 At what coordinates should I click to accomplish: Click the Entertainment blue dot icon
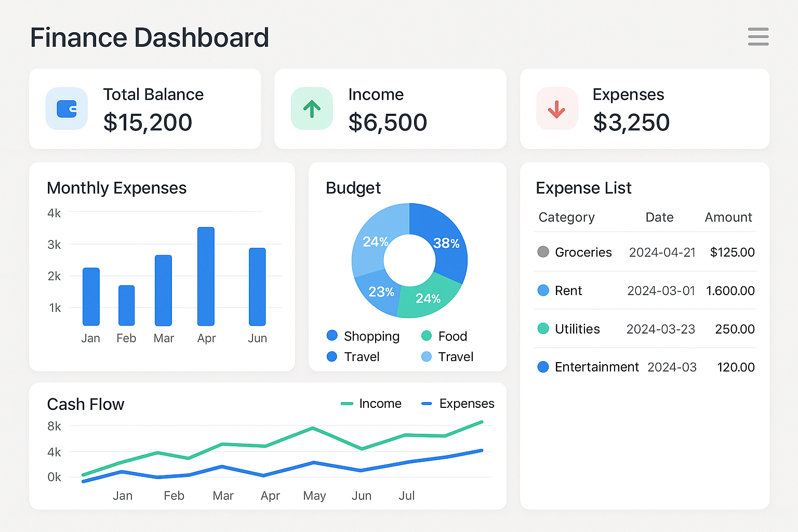(x=542, y=367)
